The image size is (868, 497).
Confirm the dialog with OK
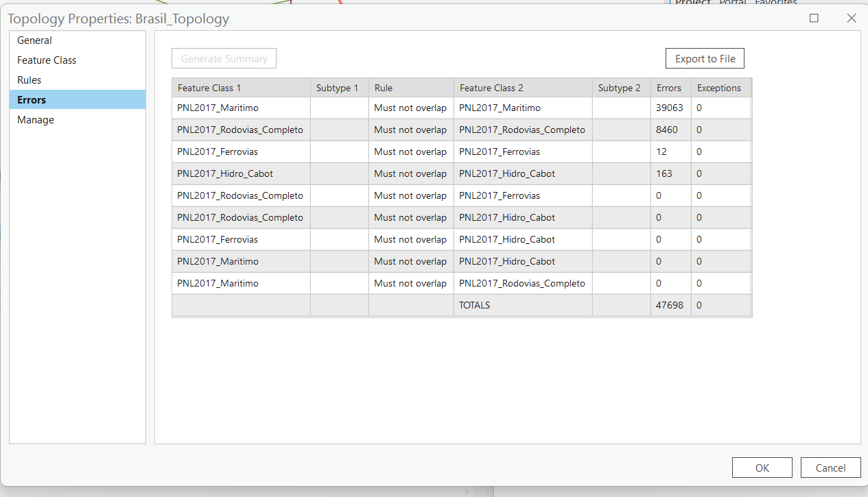point(762,468)
